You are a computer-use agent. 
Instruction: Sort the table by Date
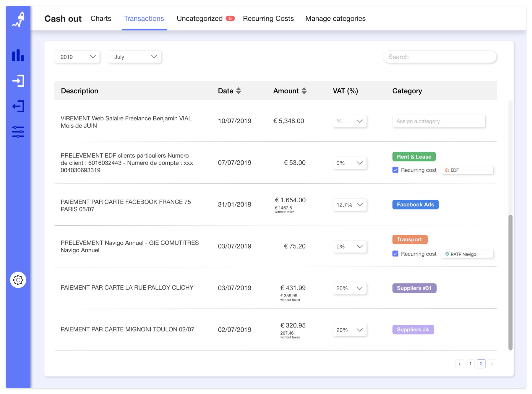click(238, 91)
